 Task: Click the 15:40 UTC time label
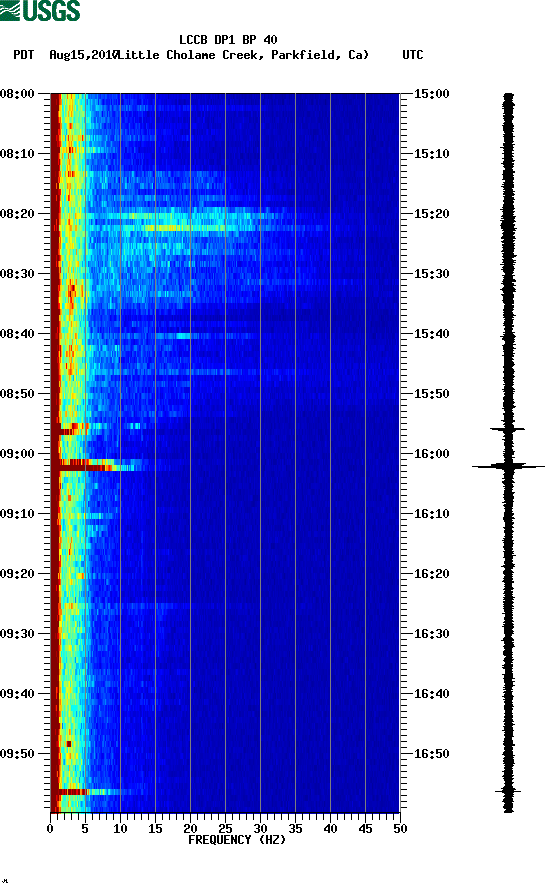[x=431, y=334]
